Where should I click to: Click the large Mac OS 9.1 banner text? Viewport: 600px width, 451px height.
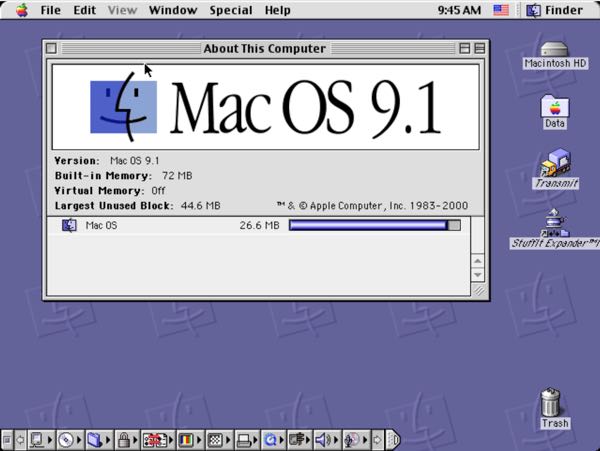pyautogui.click(x=305, y=109)
